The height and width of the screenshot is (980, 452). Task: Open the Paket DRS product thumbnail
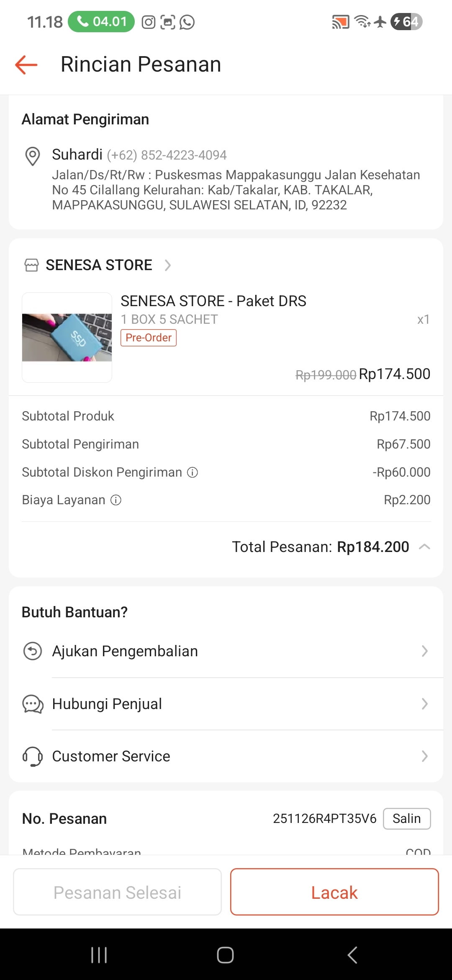coord(67,338)
